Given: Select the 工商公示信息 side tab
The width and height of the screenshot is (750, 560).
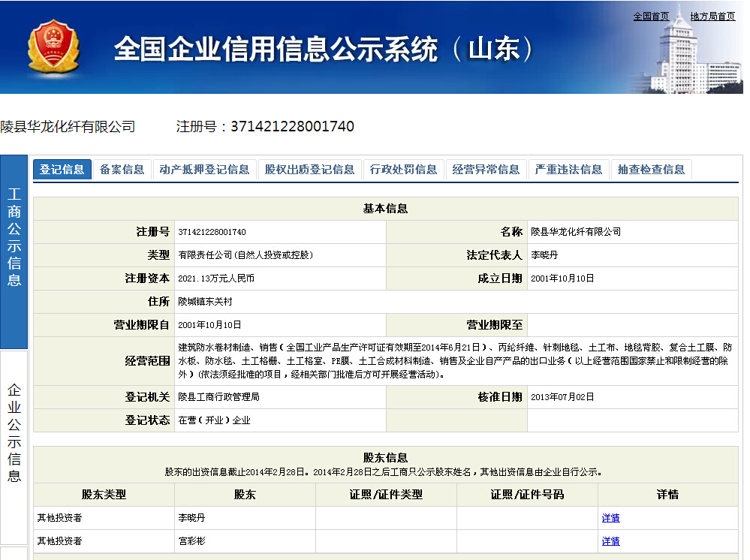Looking at the screenshot, I should [x=14, y=252].
